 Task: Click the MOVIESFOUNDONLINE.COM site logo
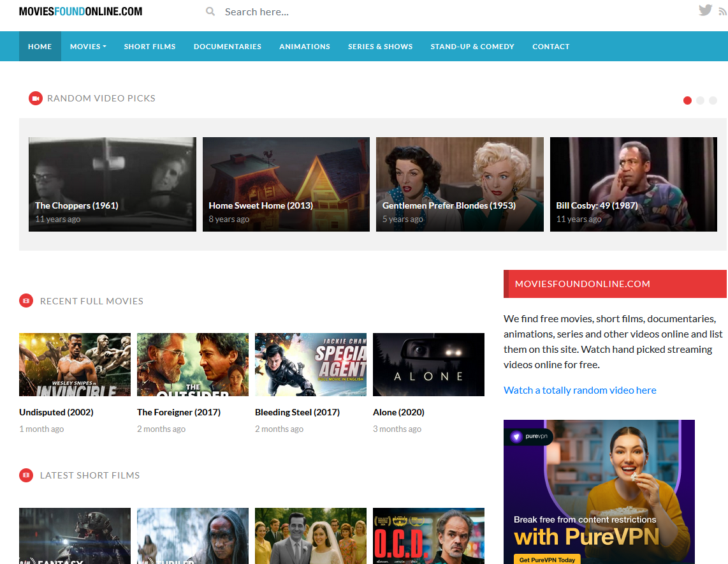click(x=81, y=11)
